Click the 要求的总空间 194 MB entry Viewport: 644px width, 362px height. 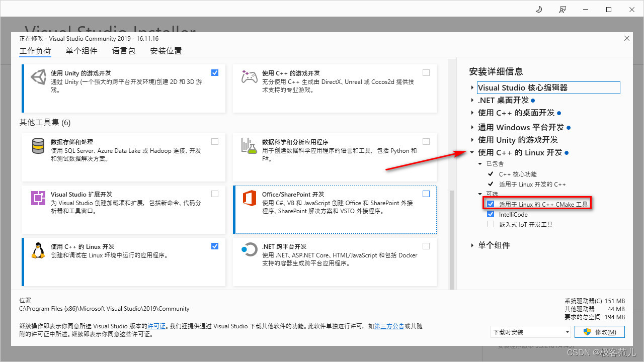pyautogui.click(x=595, y=317)
